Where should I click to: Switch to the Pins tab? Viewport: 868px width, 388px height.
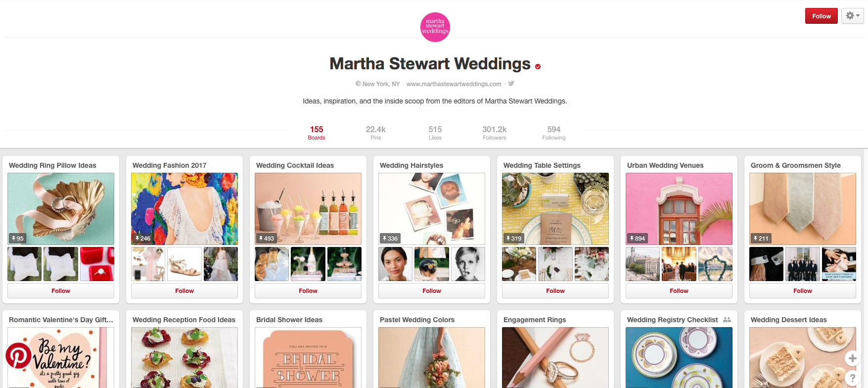click(376, 133)
